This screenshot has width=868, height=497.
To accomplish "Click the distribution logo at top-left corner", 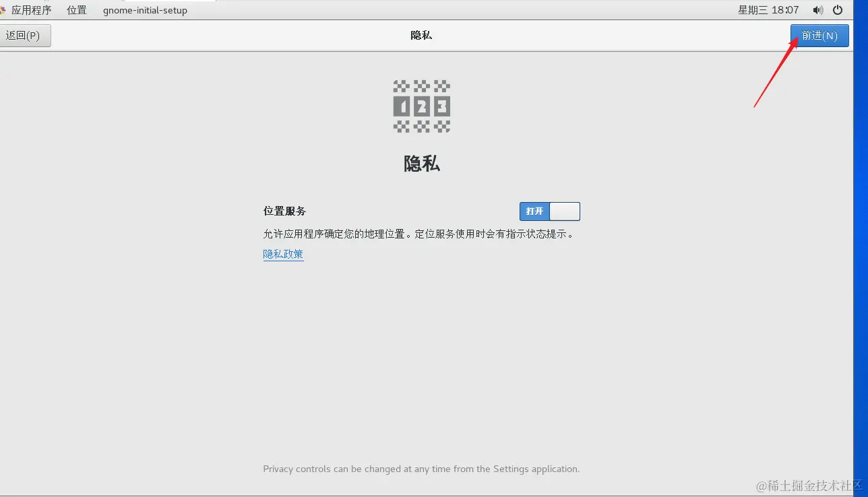I will (x=3, y=9).
